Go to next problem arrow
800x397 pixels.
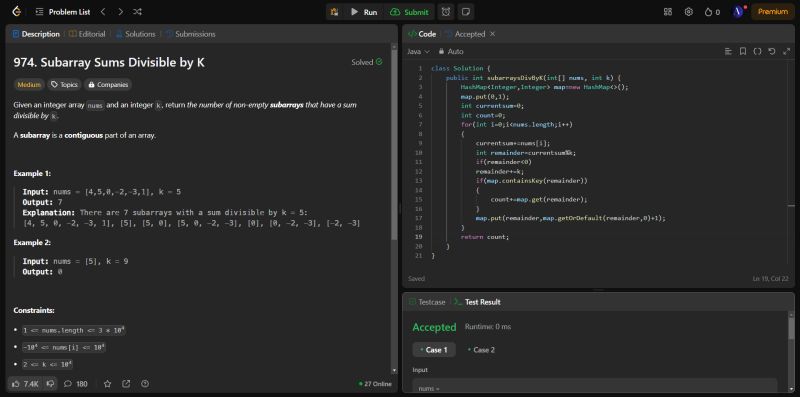point(120,12)
